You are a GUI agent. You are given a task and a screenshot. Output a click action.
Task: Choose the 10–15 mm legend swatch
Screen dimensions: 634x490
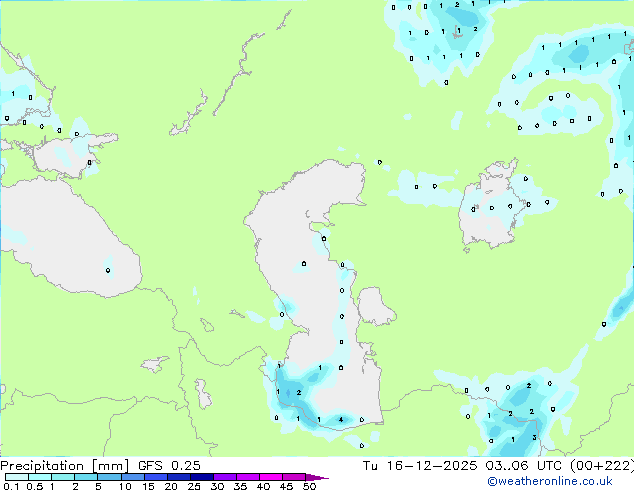pos(132,477)
